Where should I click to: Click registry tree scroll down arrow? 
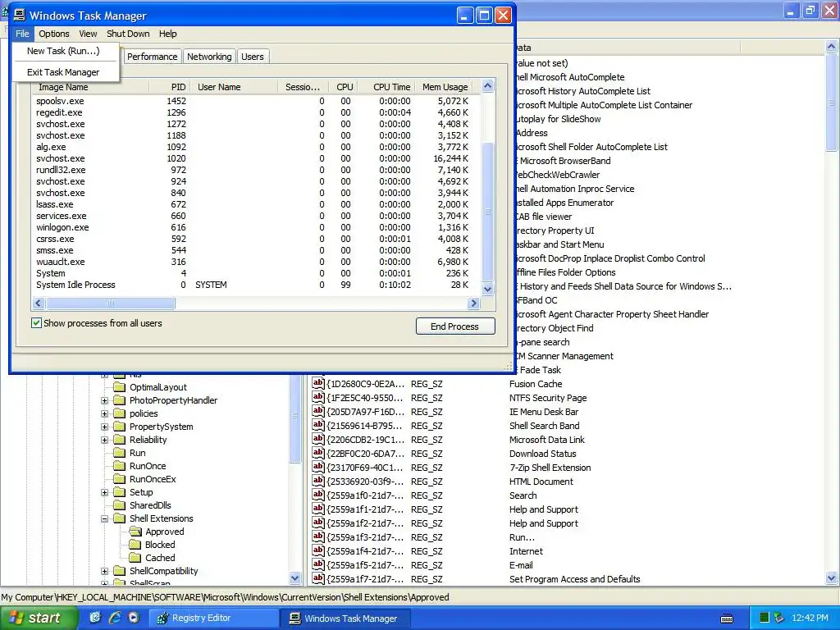tap(294, 578)
